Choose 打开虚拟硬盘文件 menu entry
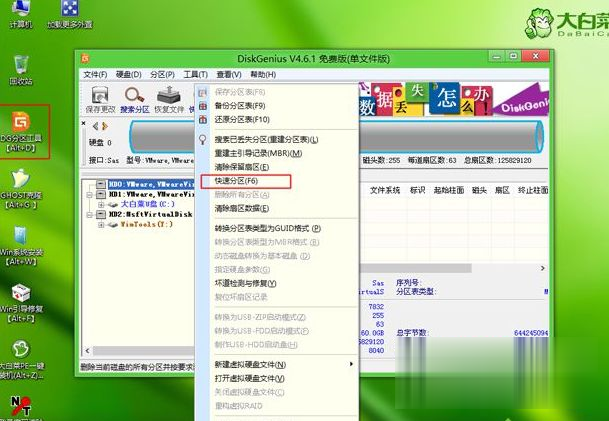The image size is (609, 421). tap(278, 378)
